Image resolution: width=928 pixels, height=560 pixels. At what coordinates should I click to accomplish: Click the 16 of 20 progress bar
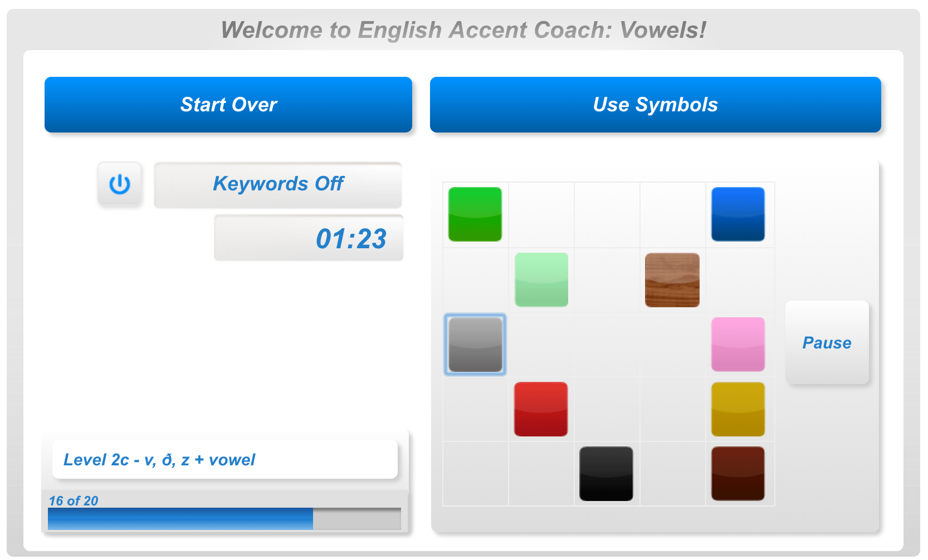[x=223, y=518]
